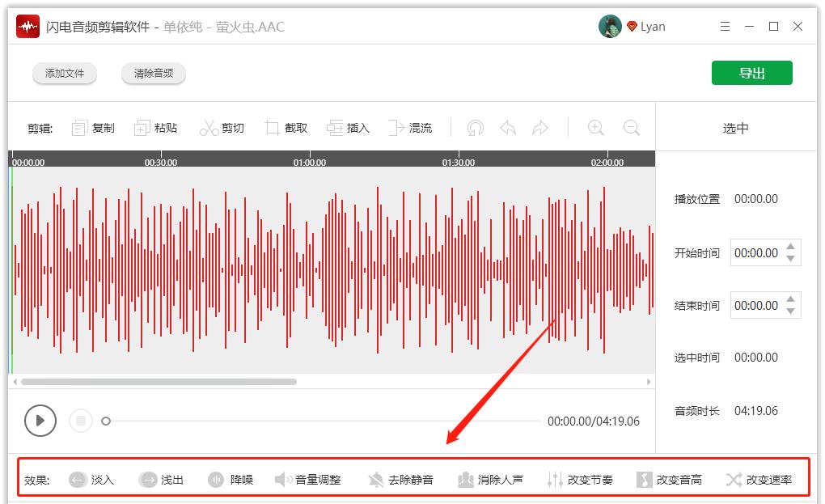The width and height of the screenshot is (825, 504).
Task: Click the playback progress slider handle
Action: click(x=105, y=421)
